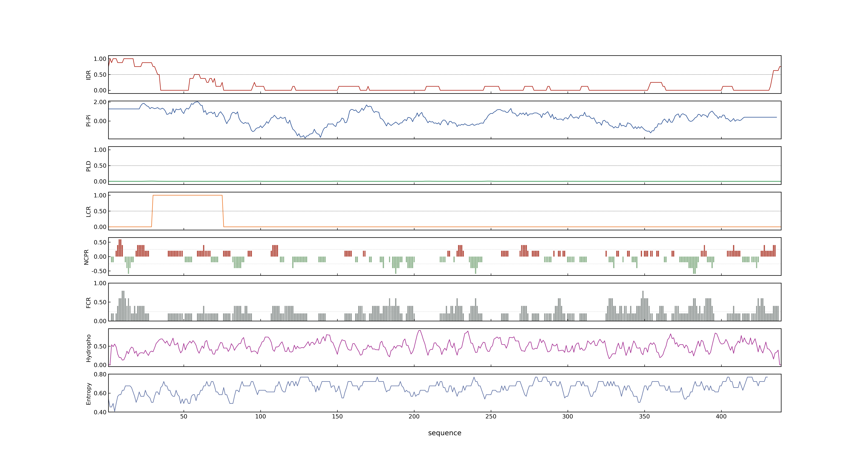
Task: Click the 0.40 tick on Entropy axis
Action: click(100, 412)
